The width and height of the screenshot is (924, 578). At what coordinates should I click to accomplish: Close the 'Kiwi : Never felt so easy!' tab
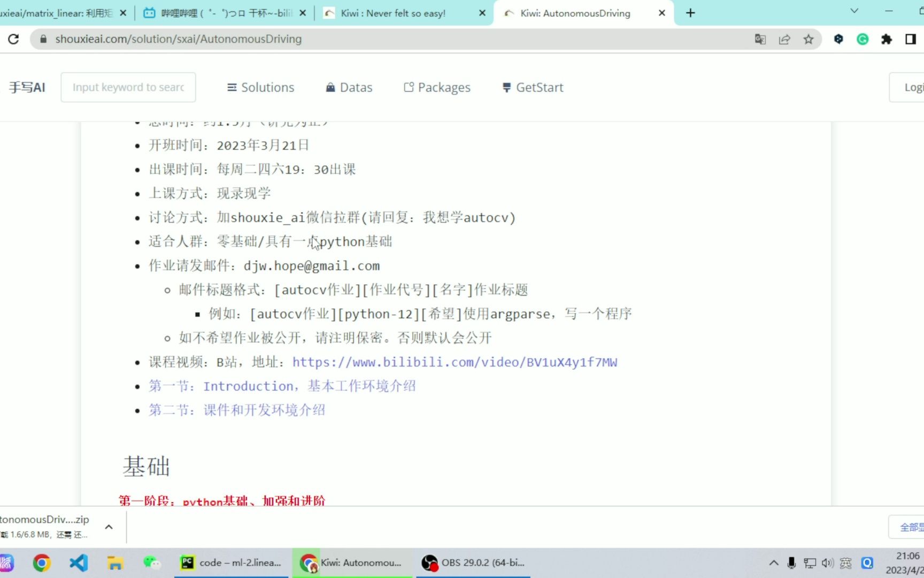[x=482, y=13]
